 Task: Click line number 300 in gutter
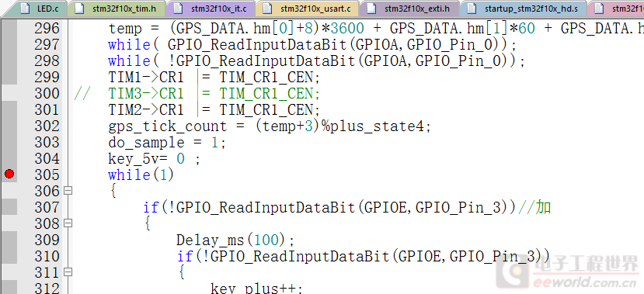(47, 94)
